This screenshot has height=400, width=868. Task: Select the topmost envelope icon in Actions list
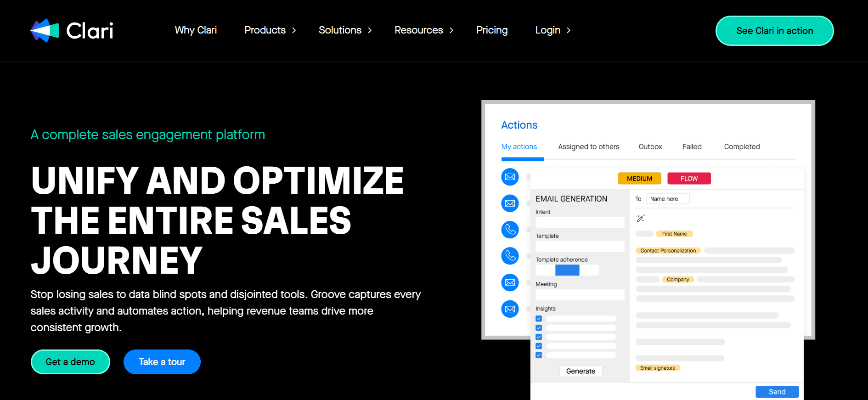click(510, 177)
